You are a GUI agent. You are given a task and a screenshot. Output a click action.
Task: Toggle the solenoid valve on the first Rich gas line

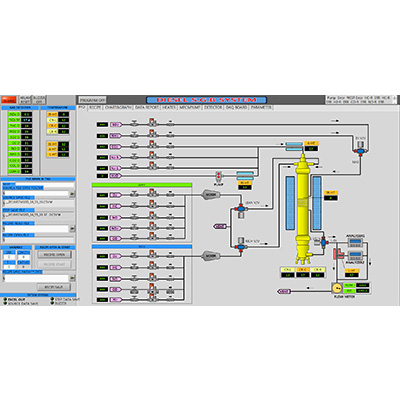tap(152, 254)
